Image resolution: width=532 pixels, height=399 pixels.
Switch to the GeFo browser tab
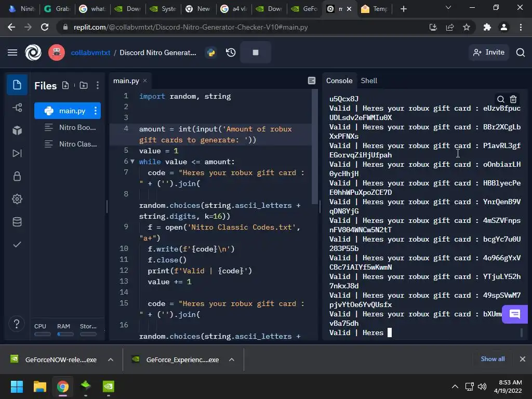coord(304,9)
